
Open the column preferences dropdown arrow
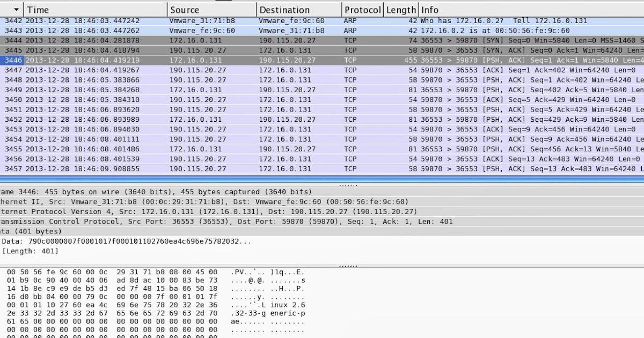tap(16, 9)
